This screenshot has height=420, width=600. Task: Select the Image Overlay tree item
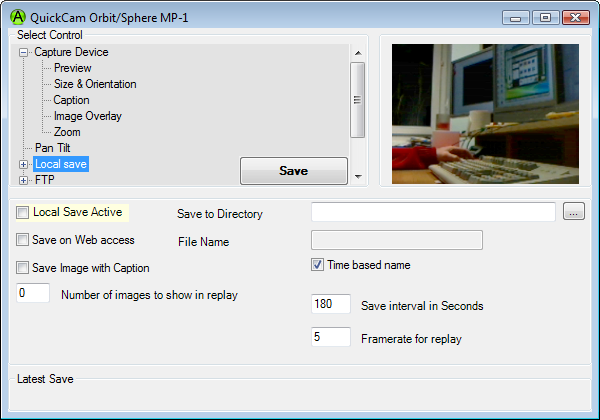pos(88,116)
